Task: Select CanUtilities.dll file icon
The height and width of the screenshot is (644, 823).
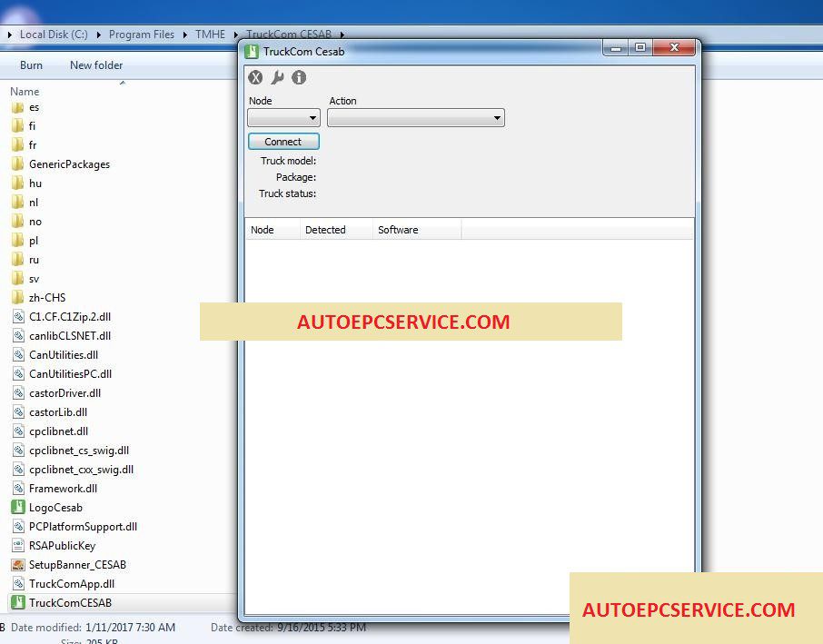Action: pyautogui.click(x=18, y=355)
